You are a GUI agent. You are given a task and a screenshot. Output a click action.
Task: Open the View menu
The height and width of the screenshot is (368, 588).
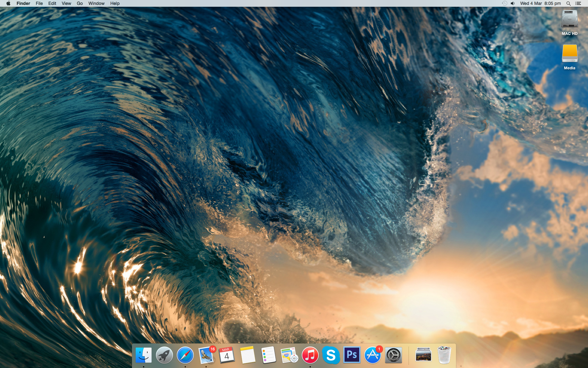click(x=66, y=3)
